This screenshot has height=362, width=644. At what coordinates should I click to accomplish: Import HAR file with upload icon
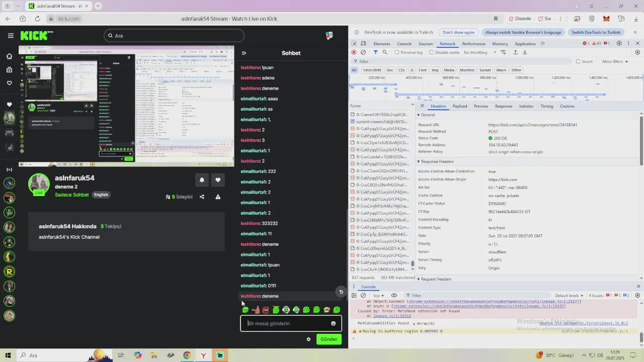tap(515, 52)
